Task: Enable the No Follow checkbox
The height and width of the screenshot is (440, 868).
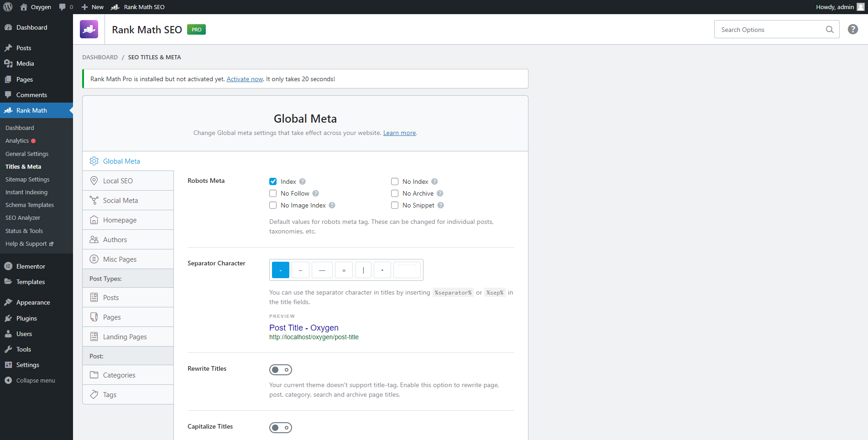Action: [273, 193]
